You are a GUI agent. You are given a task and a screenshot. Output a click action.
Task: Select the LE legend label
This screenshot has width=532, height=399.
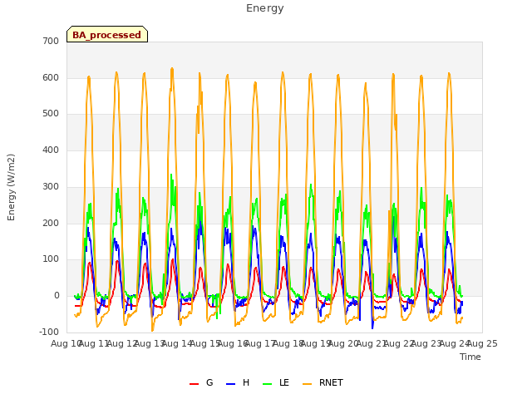pyautogui.click(x=284, y=382)
